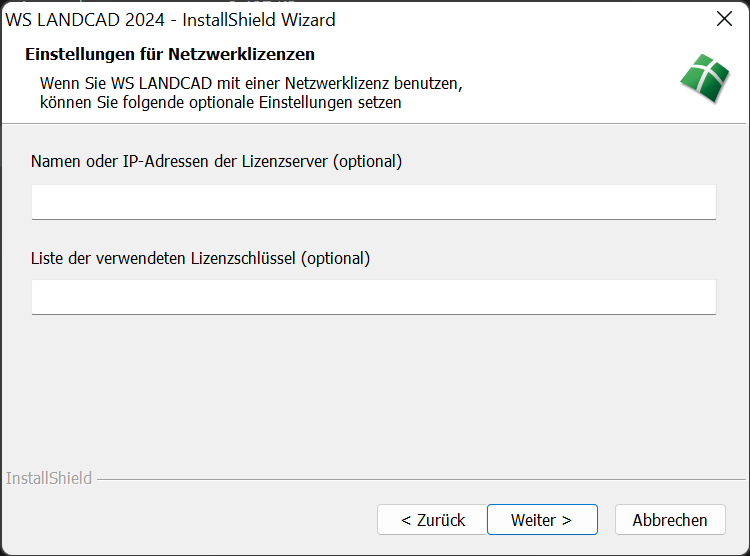The height and width of the screenshot is (556, 750).
Task: Cancel setup via the Abbrechen button
Action: 669,520
